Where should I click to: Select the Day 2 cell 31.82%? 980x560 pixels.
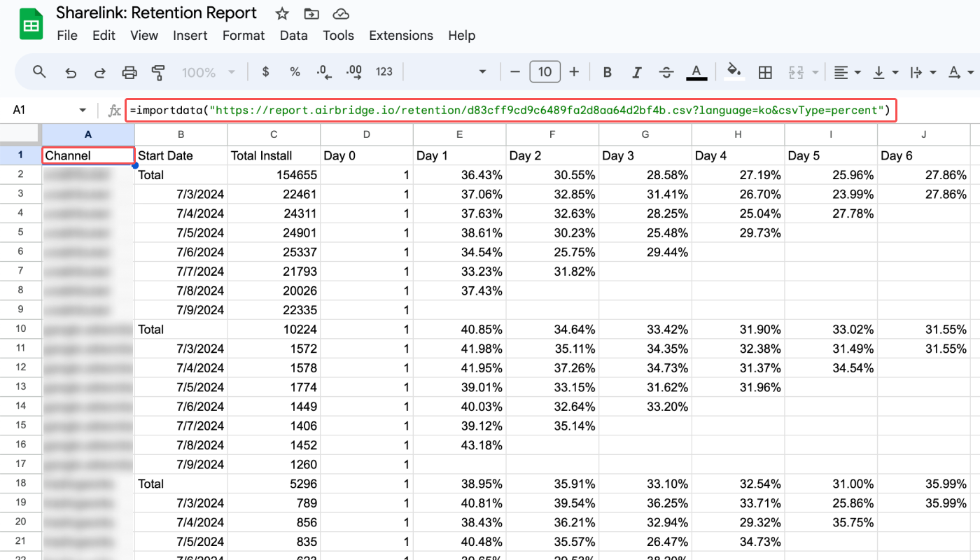552,272
